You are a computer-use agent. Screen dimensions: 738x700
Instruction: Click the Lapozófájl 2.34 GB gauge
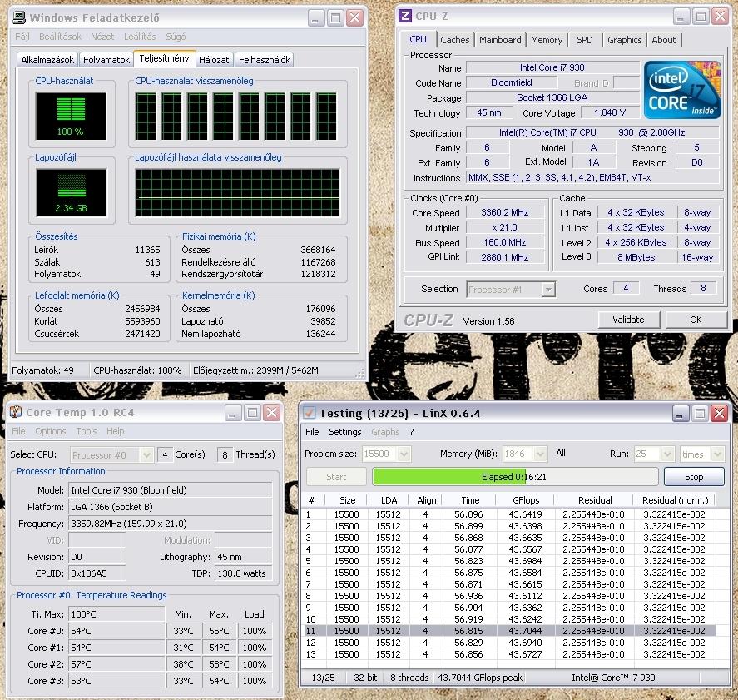pos(71,192)
